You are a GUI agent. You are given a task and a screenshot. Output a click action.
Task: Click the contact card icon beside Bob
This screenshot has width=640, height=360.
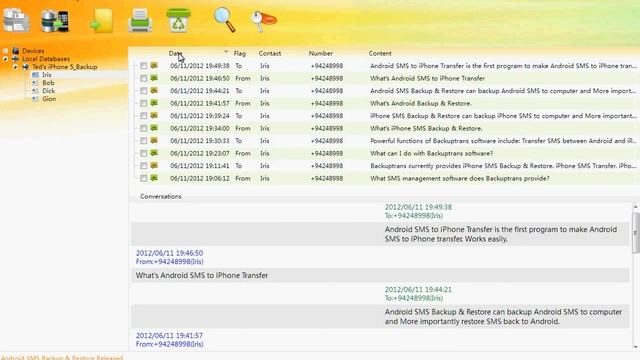click(36, 83)
